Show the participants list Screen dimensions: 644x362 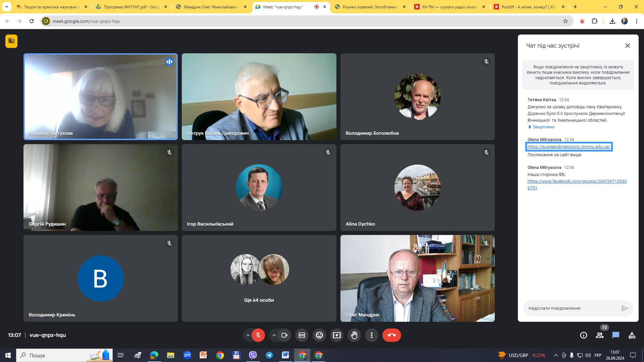[x=600, y=335]
